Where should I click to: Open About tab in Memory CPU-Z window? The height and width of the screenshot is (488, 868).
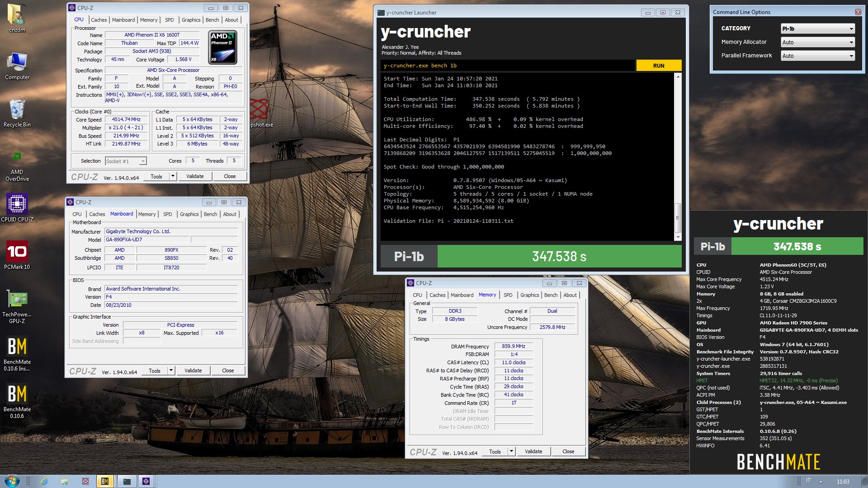[570, 295]
